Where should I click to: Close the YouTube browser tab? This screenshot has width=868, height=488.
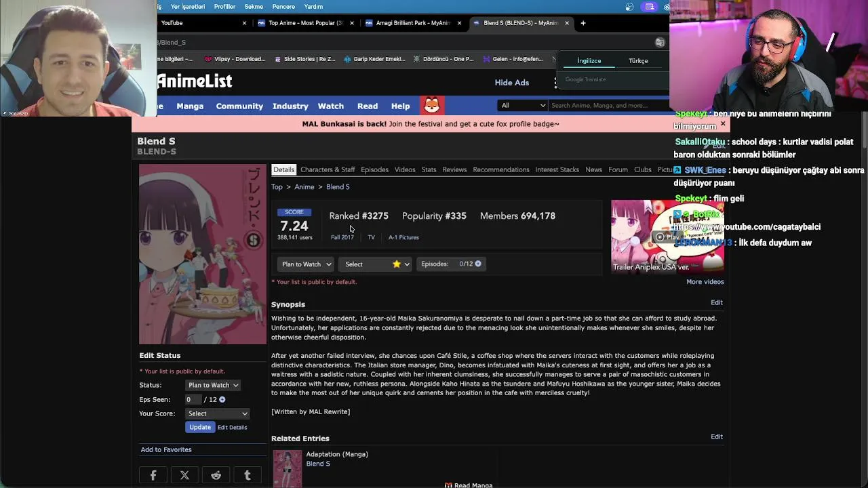pos(244,23)
